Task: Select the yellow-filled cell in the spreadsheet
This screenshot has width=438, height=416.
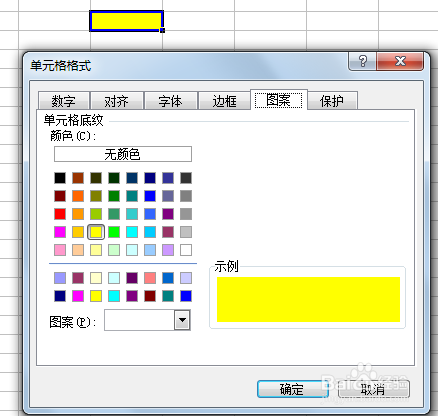Action: [x=126, y=21]
